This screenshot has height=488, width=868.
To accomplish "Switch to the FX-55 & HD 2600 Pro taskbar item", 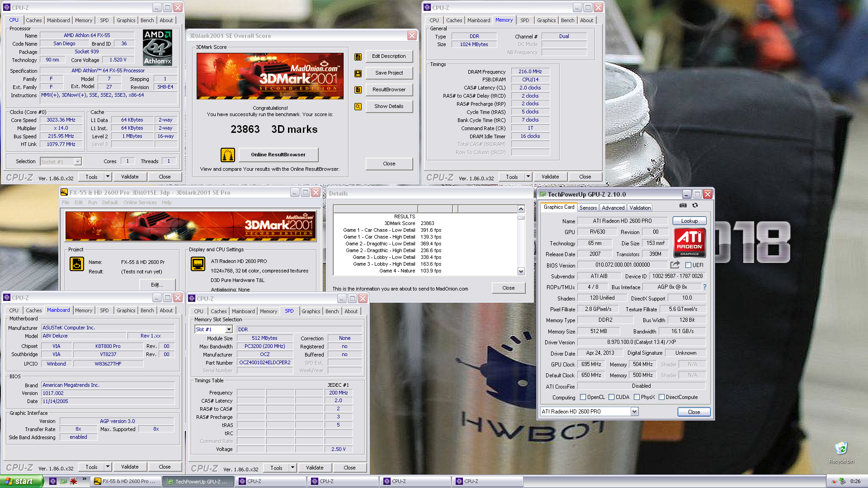I will click(x=125, y=482).
